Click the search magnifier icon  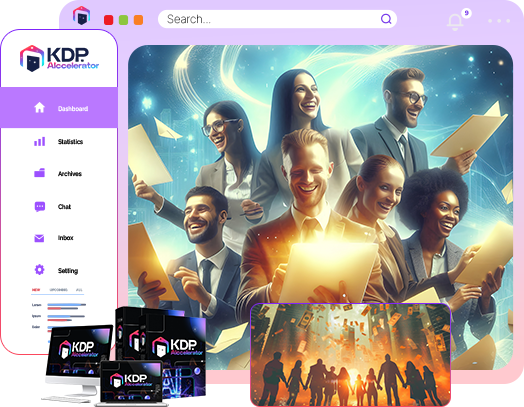coord(386,19)
